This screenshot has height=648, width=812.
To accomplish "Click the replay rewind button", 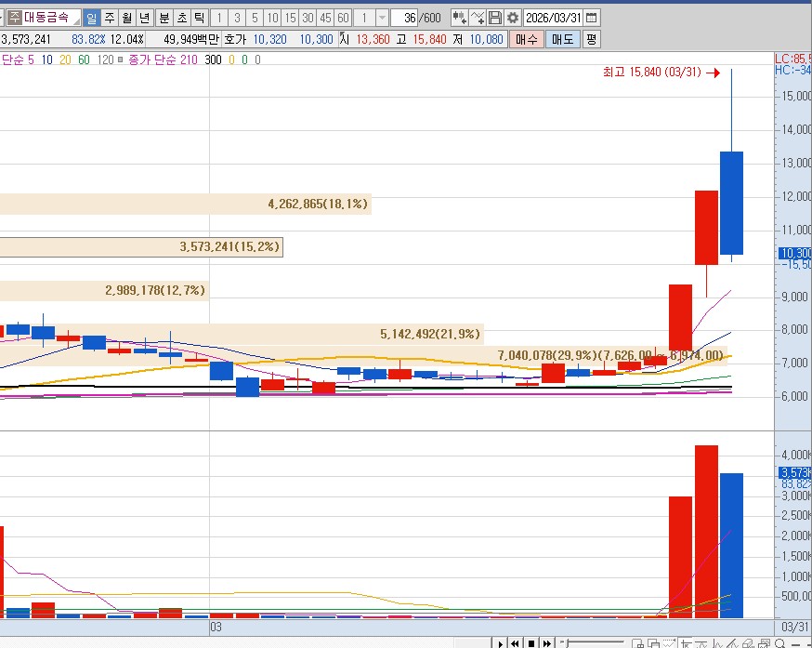I will point(516,642).
